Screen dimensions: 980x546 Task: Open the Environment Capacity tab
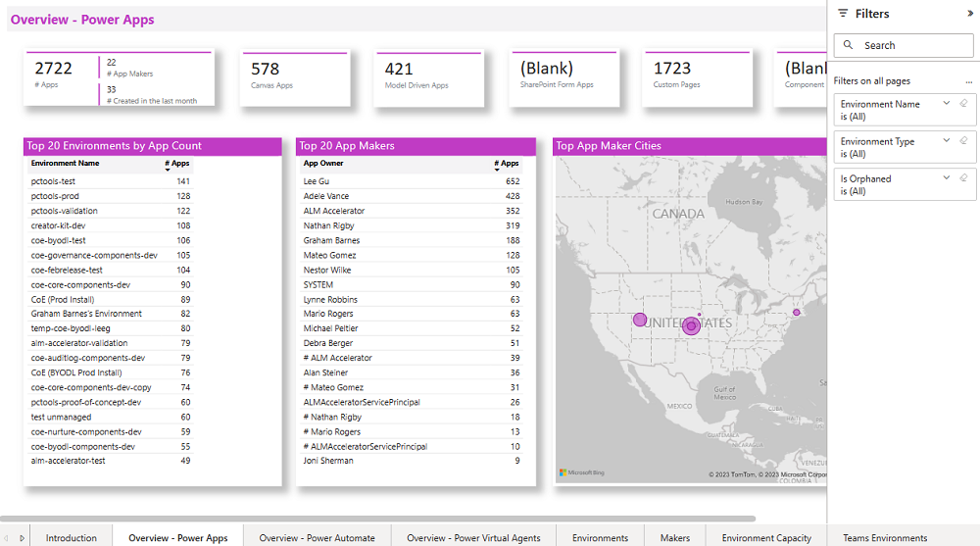(x=766, y=537)
